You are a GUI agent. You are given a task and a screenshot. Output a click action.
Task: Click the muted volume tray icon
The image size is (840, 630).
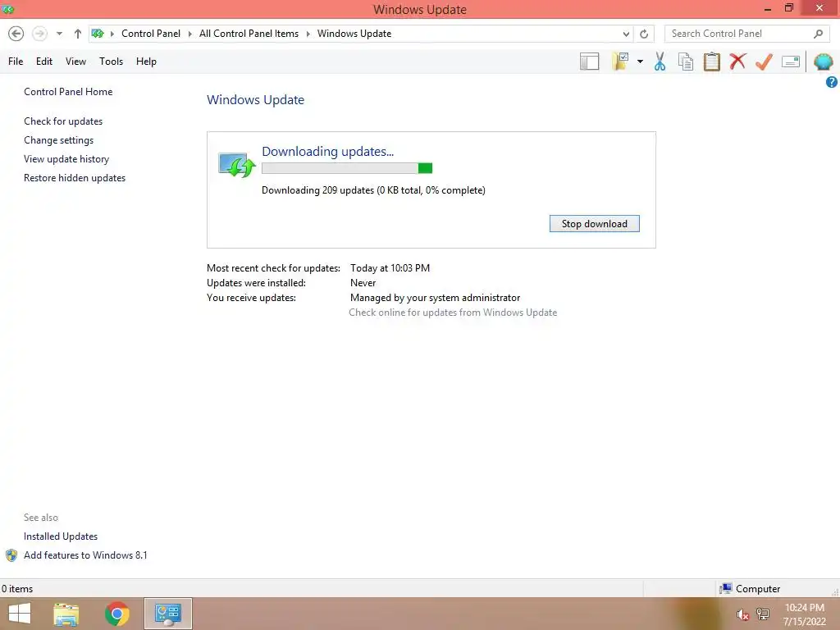[742, 614]
